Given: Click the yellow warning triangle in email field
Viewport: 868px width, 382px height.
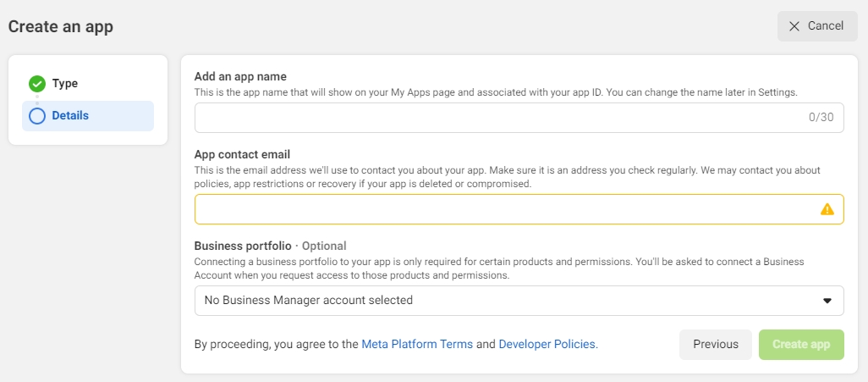Looking at the screenshot, I should tap(827, 209).
